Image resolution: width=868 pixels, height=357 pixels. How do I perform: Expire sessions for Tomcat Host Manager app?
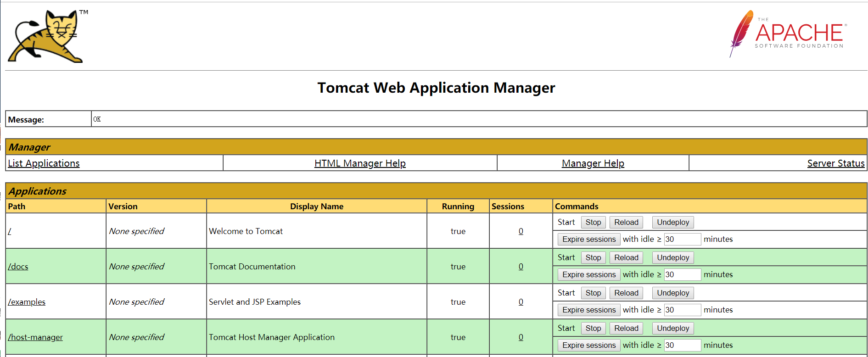point(589,345)
